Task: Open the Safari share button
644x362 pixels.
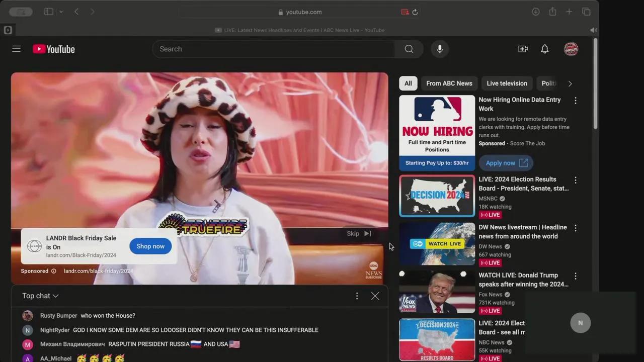Action: coord(552,12)
